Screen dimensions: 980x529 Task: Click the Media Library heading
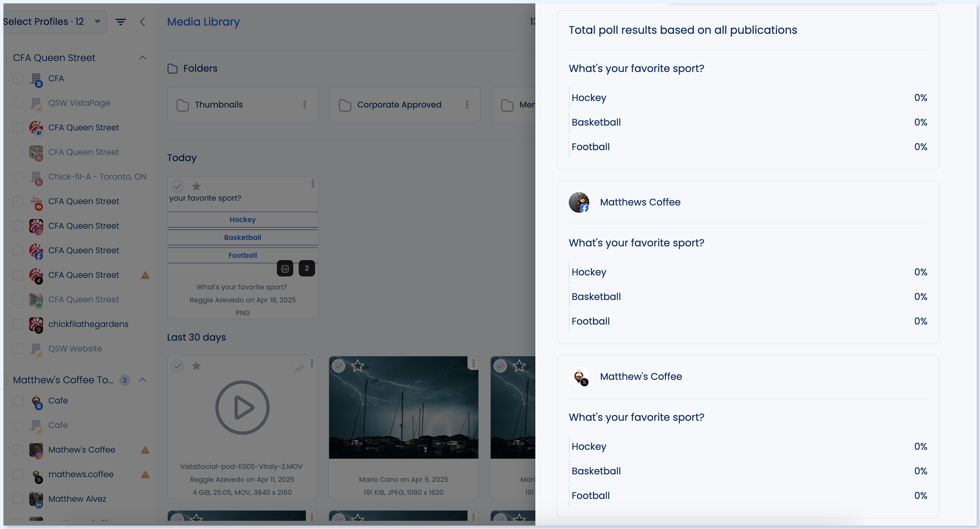204,22
